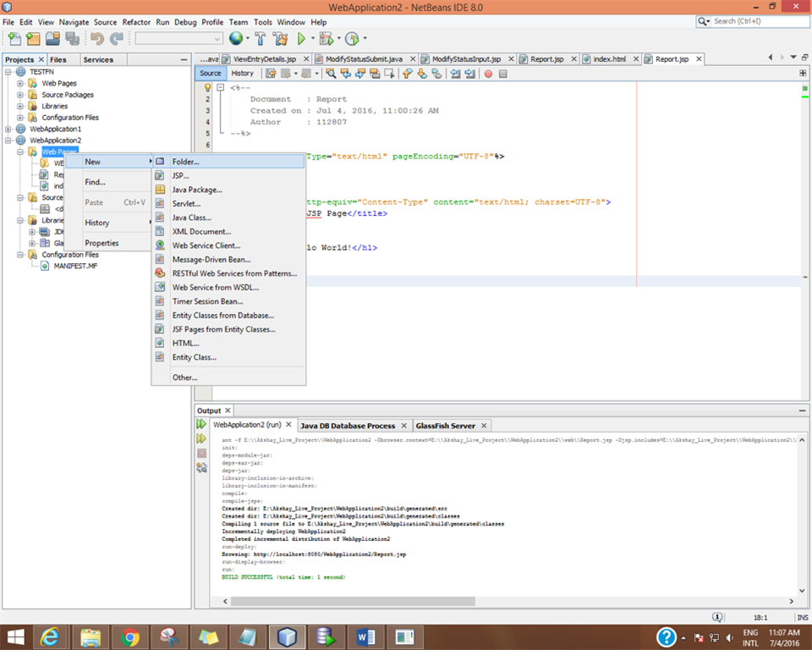Collapse the TESTFN project tree node
Image resolution: width=812 pixels, height=650 pixels.
pyautogui.click(x=8, y=73)
